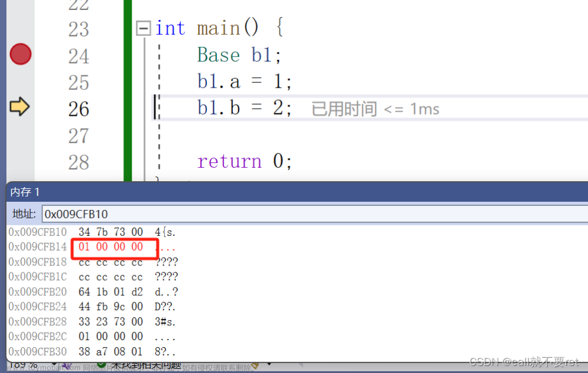Viewport: 588px width, 373px height.
Task: Click line number 28 in the gutter
Action: coord(78,162)
